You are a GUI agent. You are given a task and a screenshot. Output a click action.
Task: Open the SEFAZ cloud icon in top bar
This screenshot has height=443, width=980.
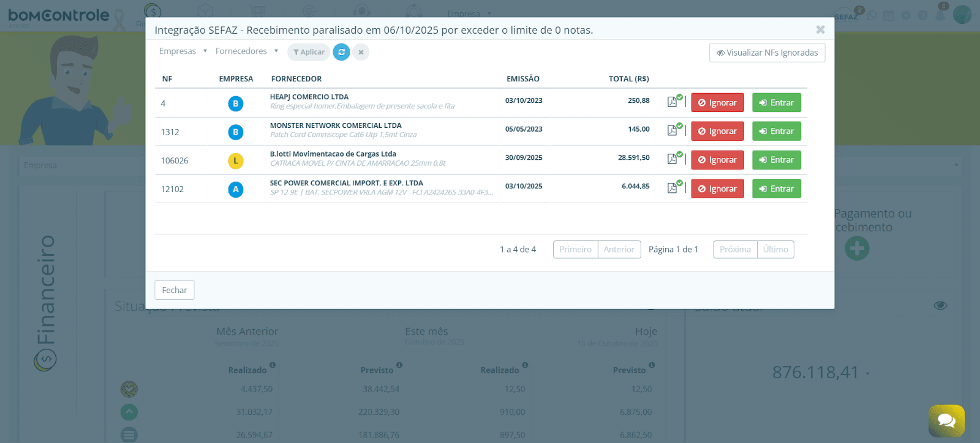848,15
